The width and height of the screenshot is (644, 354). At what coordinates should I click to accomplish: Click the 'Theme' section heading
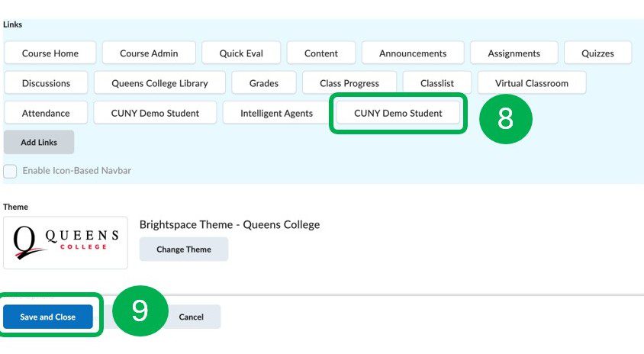click(15, 207)
